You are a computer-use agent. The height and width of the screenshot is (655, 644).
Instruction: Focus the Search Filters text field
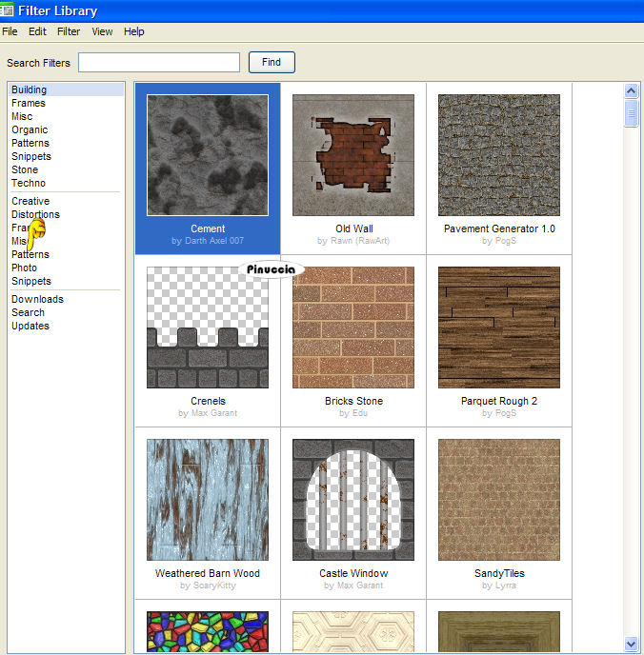159,63
